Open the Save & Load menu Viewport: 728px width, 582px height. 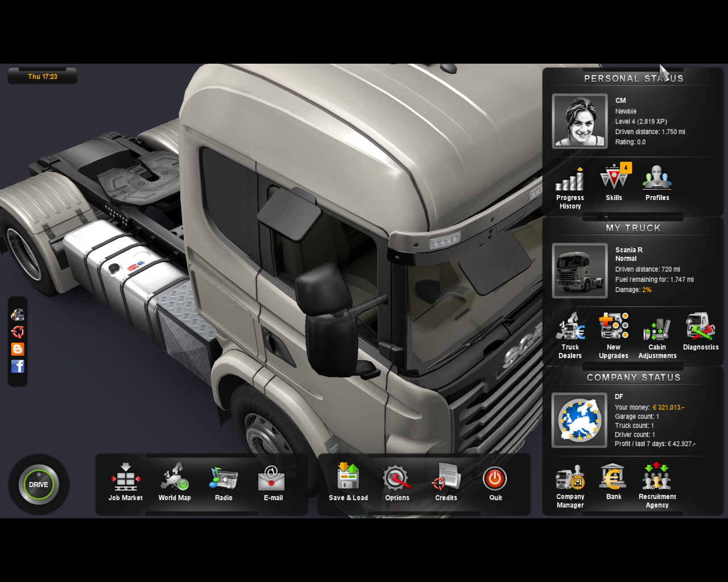348,482
